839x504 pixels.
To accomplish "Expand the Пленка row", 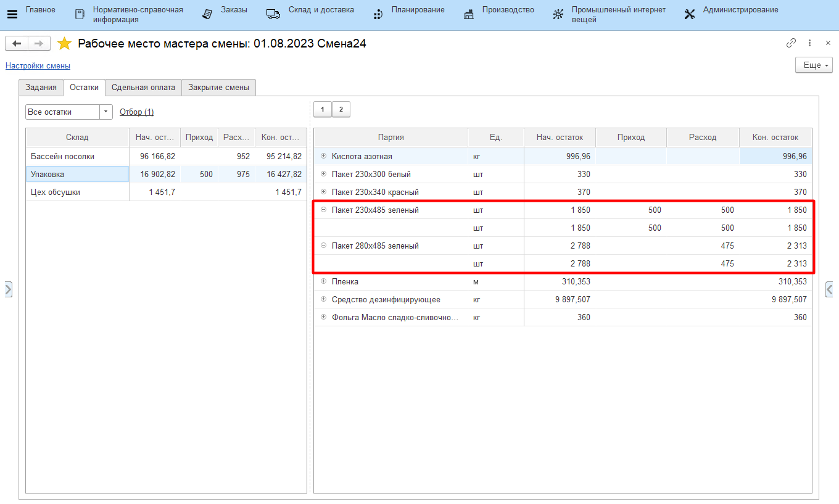I will (x=324, y=282).
